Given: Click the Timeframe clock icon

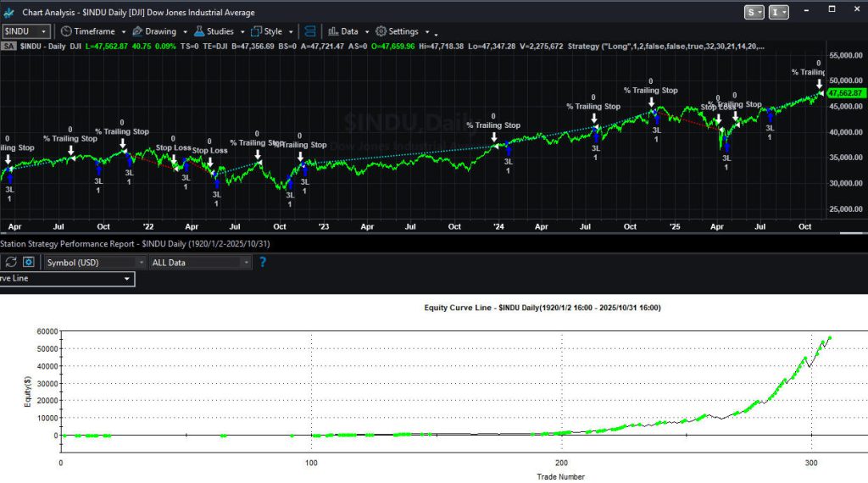Looking at the screenshot, I should pos(65,31).
